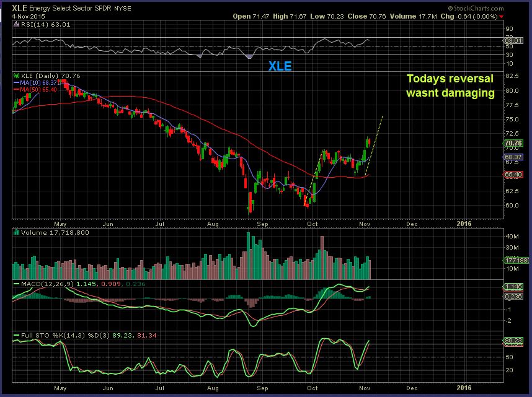Viewport: 532px width, 397px height.
Task: Click the 1.145 MACD value tag on axis
Action: tap(513, 287)
